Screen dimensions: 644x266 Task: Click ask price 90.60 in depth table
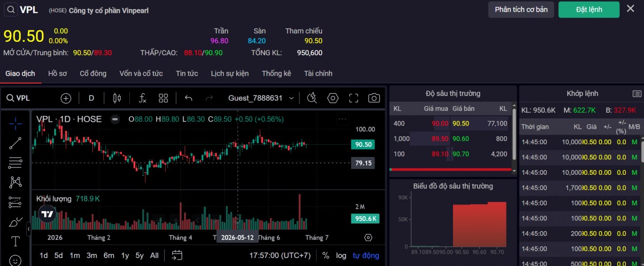pos(460,138)
